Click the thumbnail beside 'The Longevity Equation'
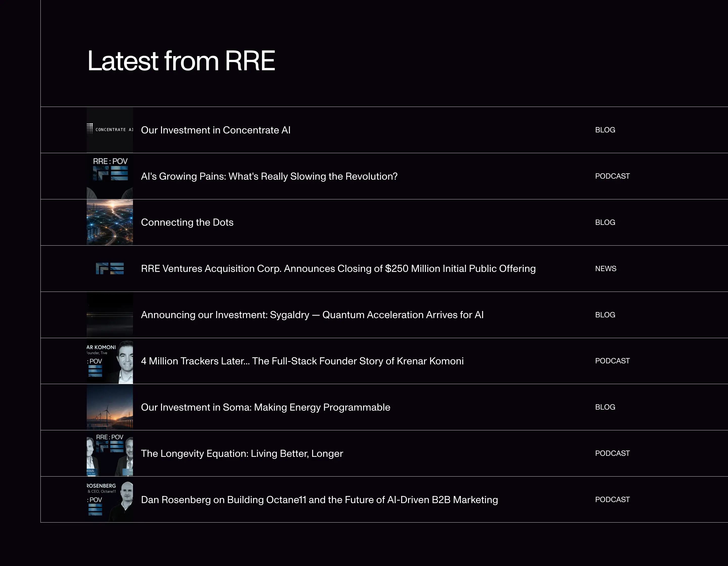The width and height of the screenshot is (728, 566). pos(110,453)
